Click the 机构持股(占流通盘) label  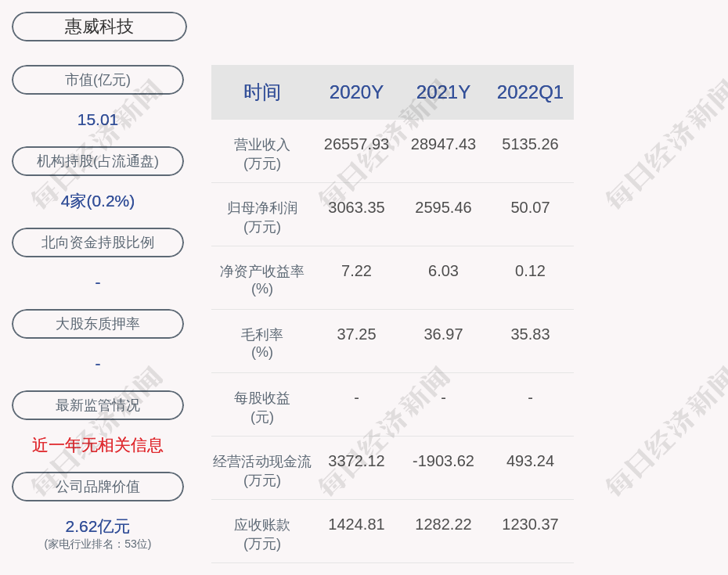click(x=98, y=161)
